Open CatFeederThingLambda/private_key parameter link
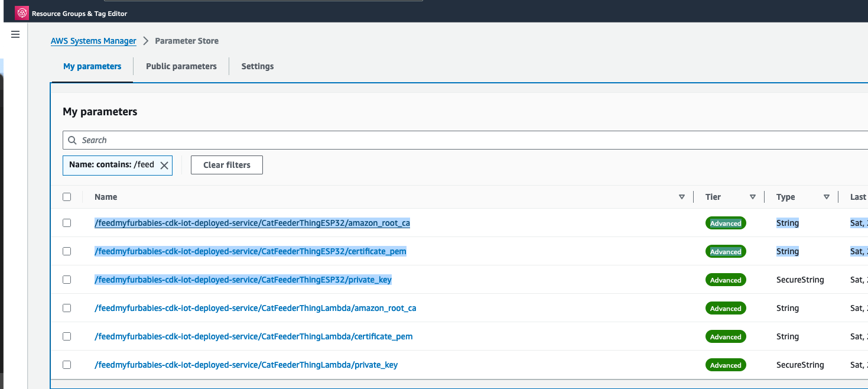This screenshot has height=389, width=868. (x=246, y=365)
